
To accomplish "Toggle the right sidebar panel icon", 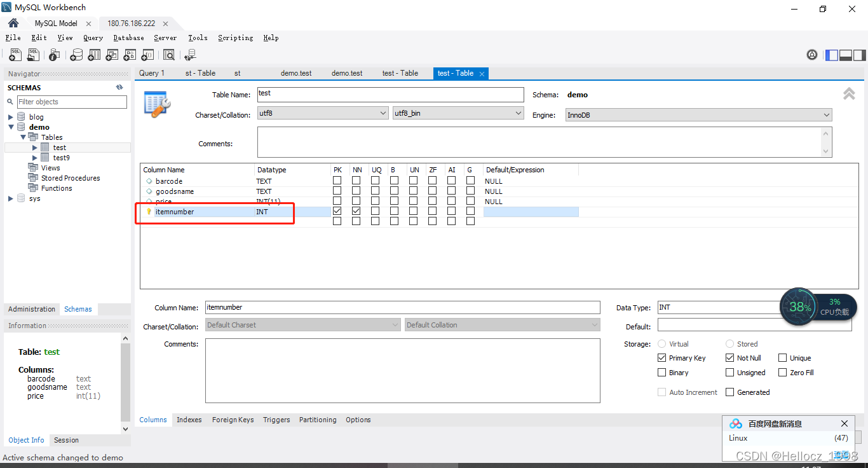I will [x=859, y=55].
